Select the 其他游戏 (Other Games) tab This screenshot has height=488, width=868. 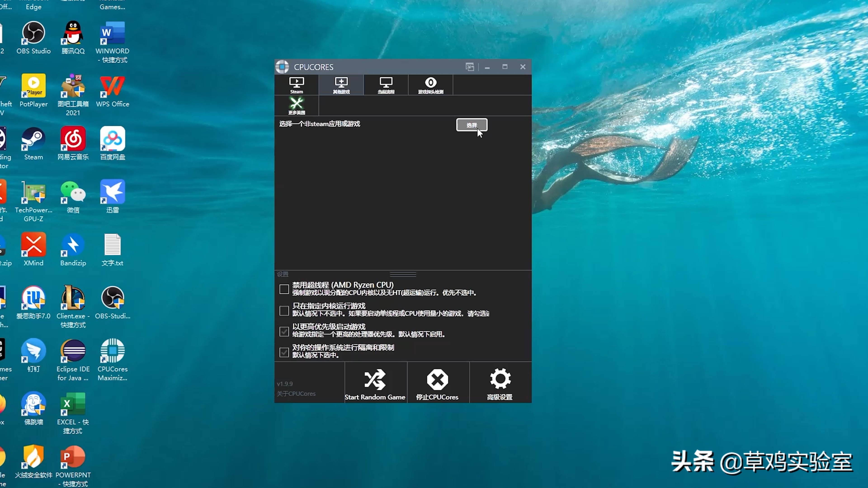(x=341, y=85)
